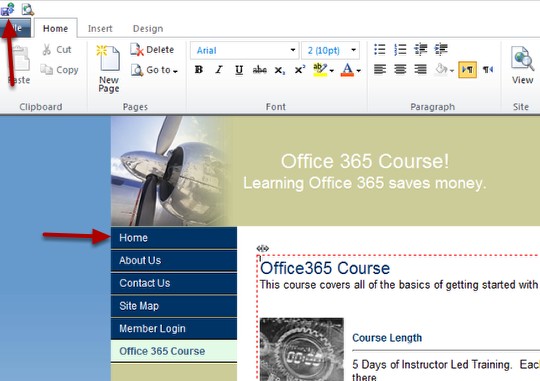Click the tagline Learning Office 365 saves money

(x=365, y=183)
